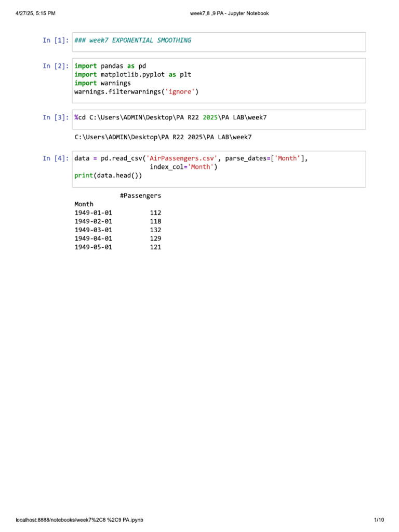Click the passenger value 132
Screen dimensions: 399x532
[155, 230]
